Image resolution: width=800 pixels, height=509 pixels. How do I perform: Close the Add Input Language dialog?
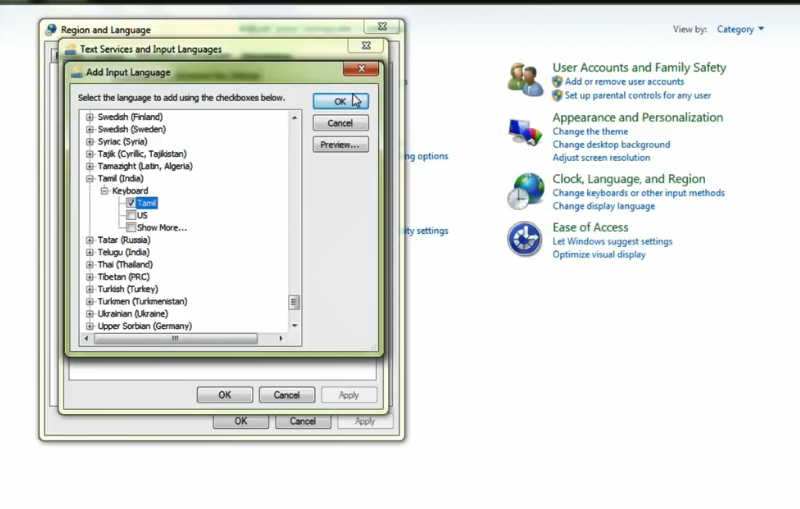(x=361, y=68)
